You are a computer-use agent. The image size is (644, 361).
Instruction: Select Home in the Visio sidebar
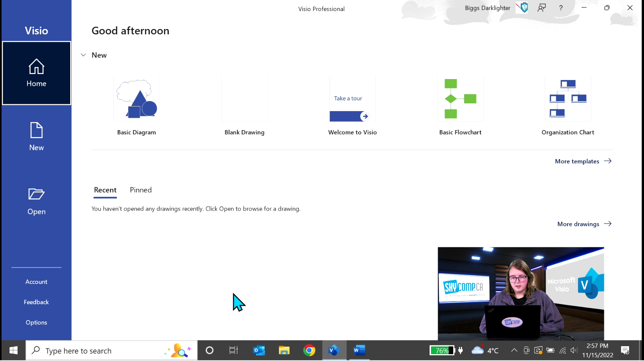(x=36, y=73)
